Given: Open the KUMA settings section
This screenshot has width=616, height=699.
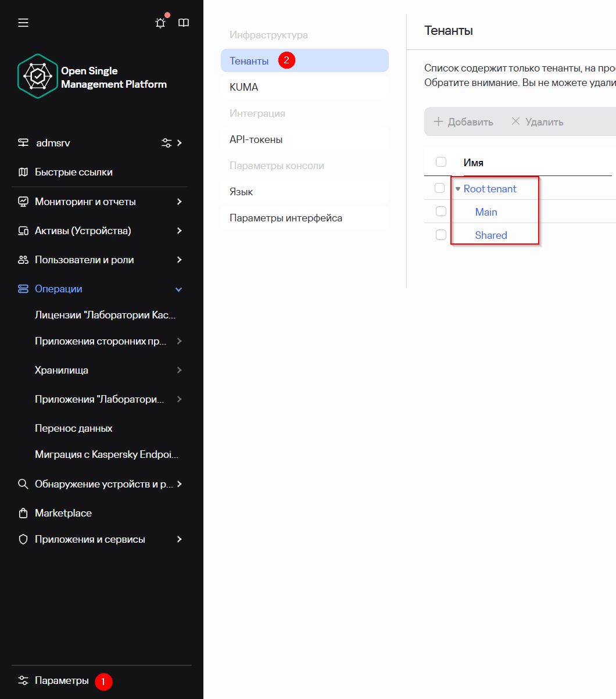Looking at the screenshot, I should click(244, 87).
